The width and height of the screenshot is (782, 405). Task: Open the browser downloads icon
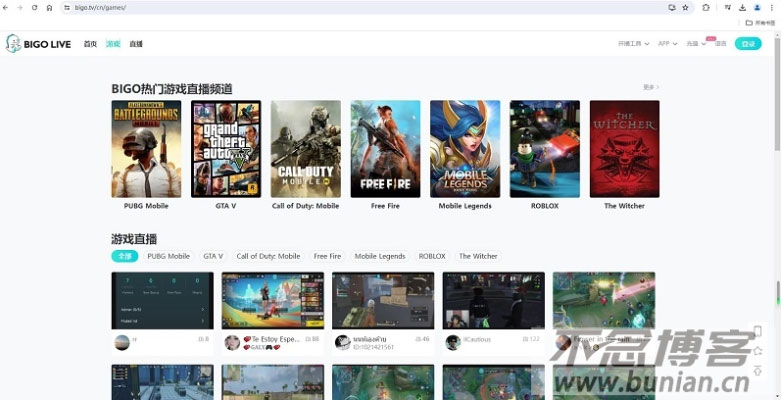point(742,7)
